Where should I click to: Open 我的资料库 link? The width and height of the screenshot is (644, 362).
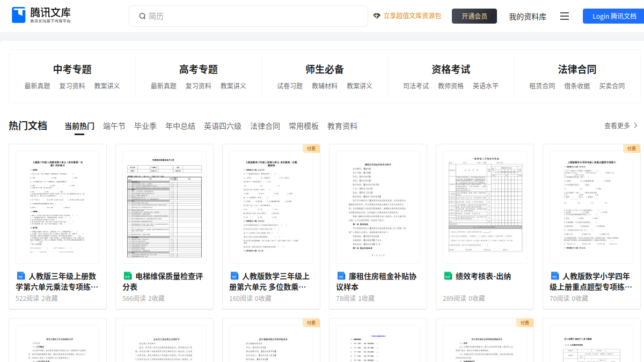528,17
